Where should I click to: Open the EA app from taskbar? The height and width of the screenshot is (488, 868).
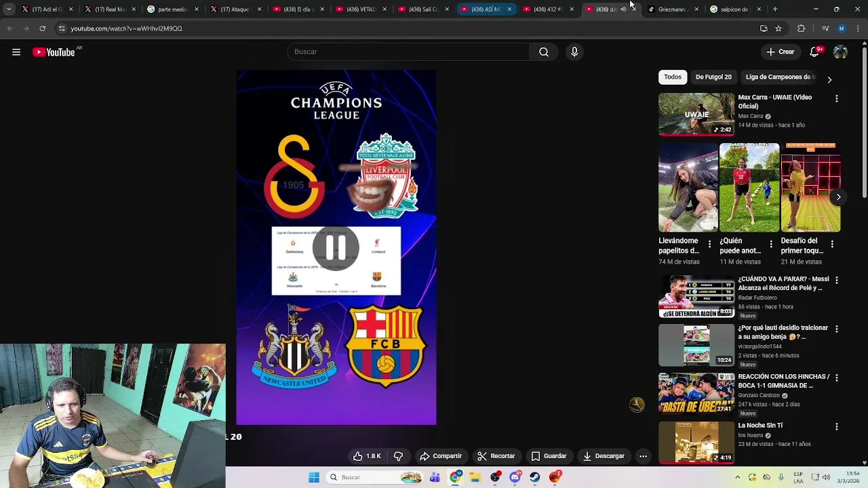coord(555,477)
